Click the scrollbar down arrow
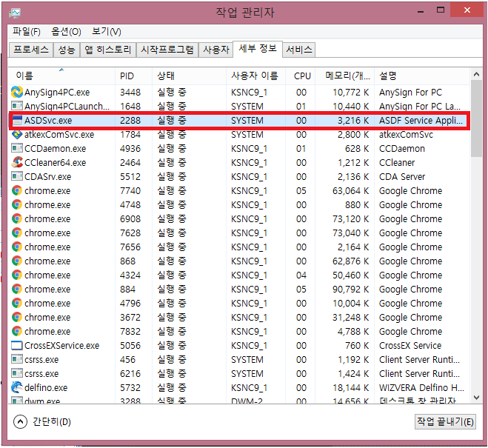The image size is (488, 448). [x=476, y=398]
